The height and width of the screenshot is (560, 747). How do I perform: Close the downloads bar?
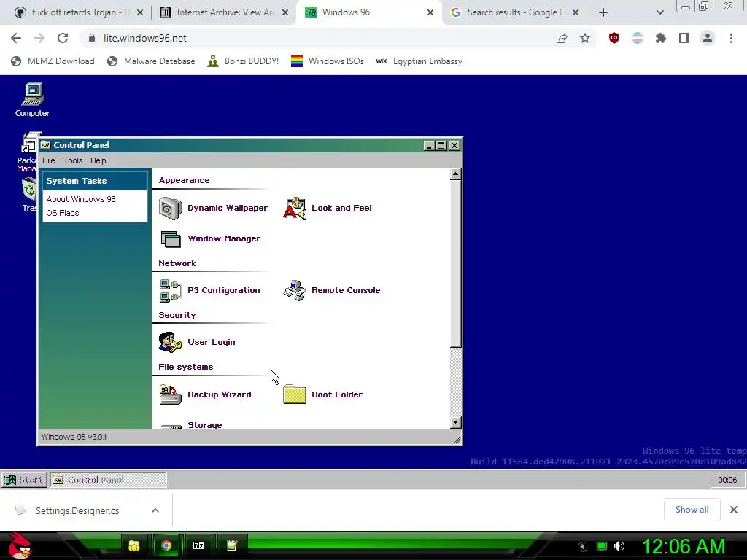[x=734, y=510]
